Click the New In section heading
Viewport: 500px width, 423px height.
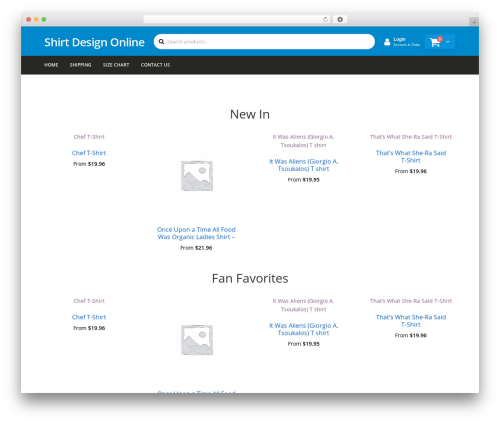(250, 114)
